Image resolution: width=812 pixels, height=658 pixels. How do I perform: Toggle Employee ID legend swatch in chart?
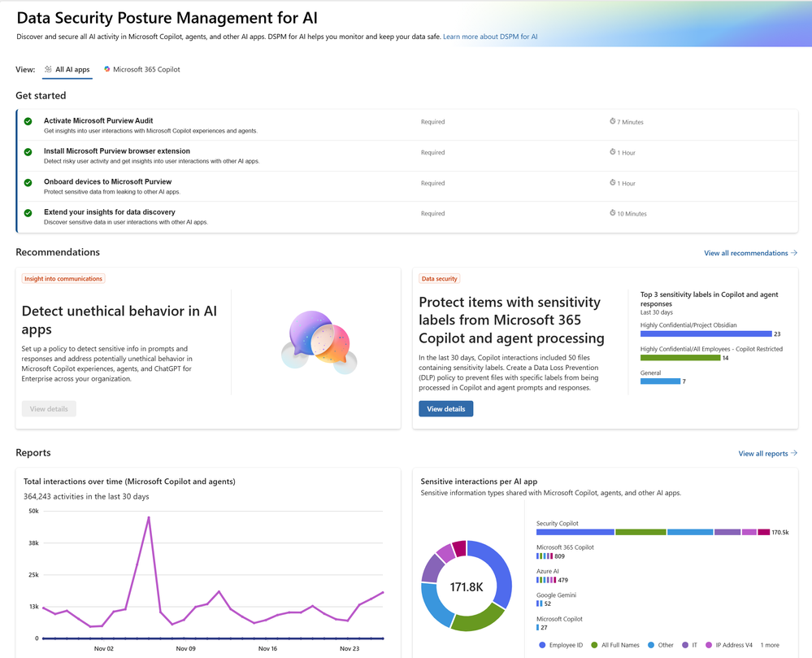click(x=542, y=645)
